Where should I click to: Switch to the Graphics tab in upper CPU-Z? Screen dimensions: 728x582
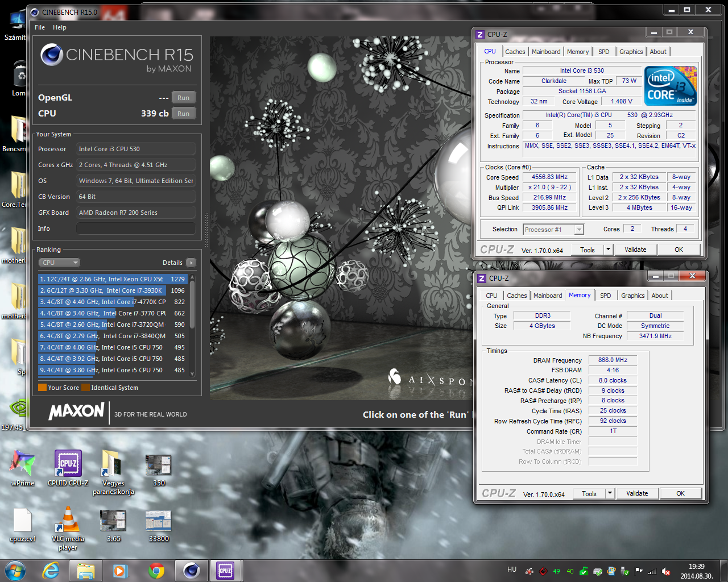point(631,52)
